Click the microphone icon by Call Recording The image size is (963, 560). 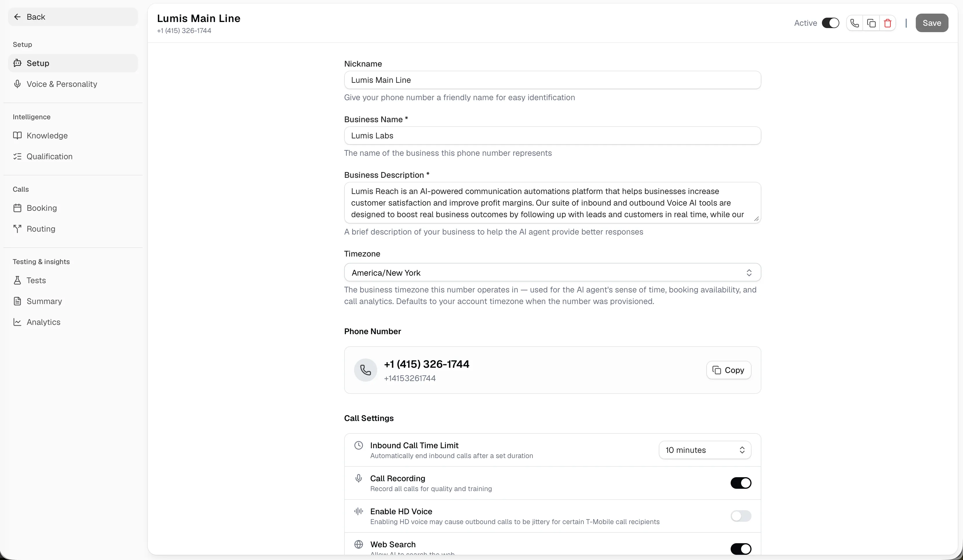click(x=358, y=478)
